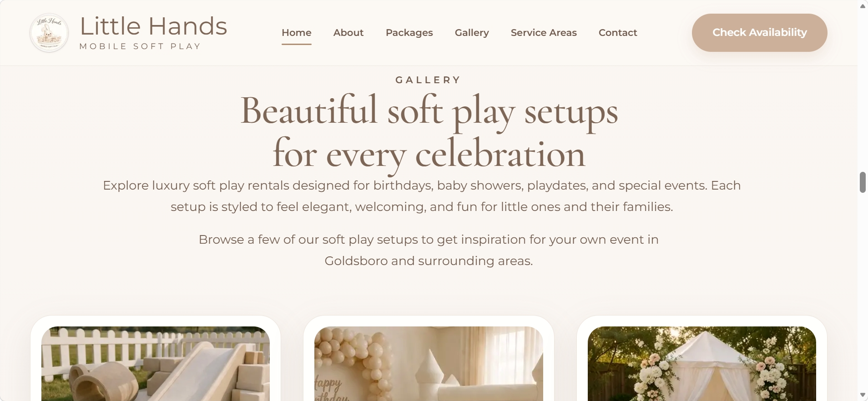Click the scrollbar track below the thumb
The image size is (868, 401).
point(863,291)
